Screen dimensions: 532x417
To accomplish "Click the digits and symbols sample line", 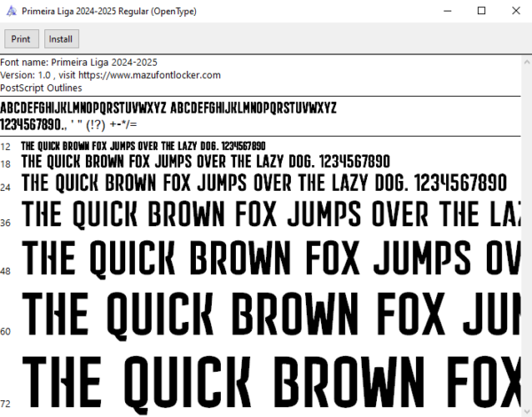I will pos(68,124).
